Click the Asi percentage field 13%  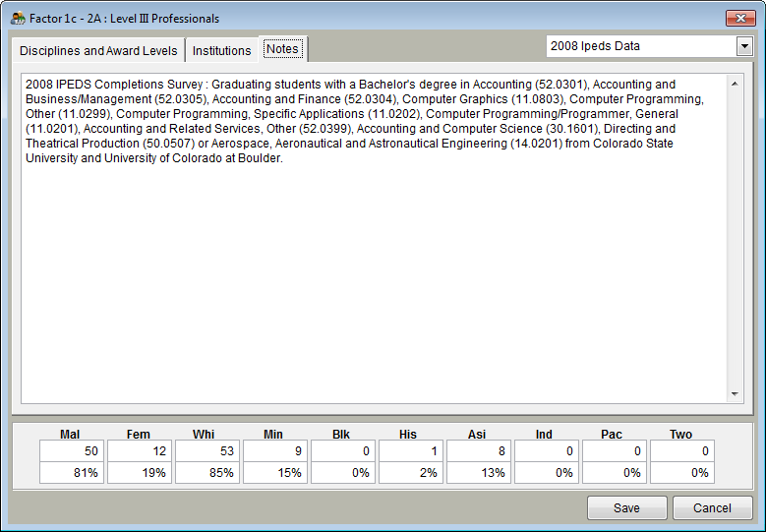click(479, 473)
